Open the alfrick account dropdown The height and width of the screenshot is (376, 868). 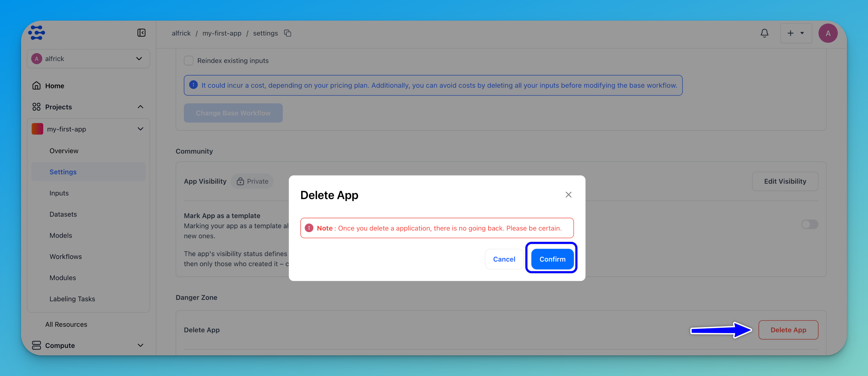[88, 59]
